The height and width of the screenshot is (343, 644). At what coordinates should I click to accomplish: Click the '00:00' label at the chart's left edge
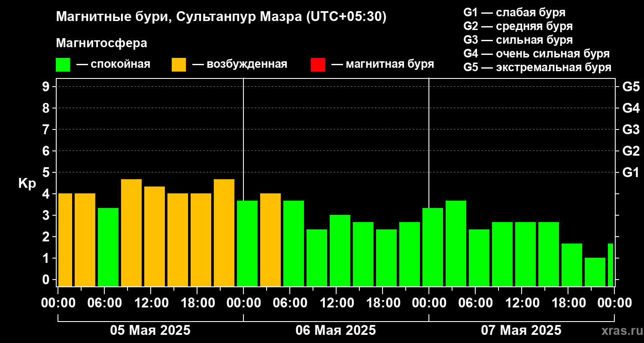pos(58,303)
